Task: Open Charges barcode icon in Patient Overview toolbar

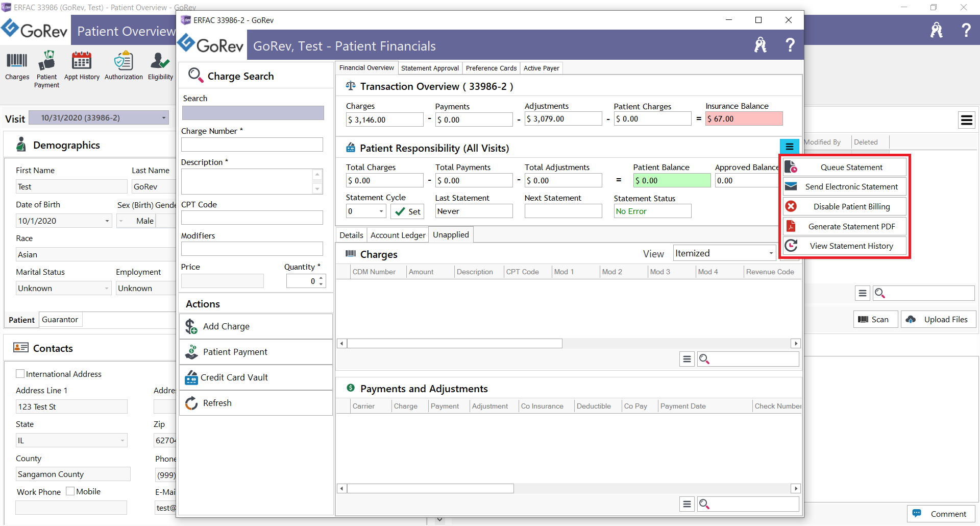Action: click(x=17, y=65)
